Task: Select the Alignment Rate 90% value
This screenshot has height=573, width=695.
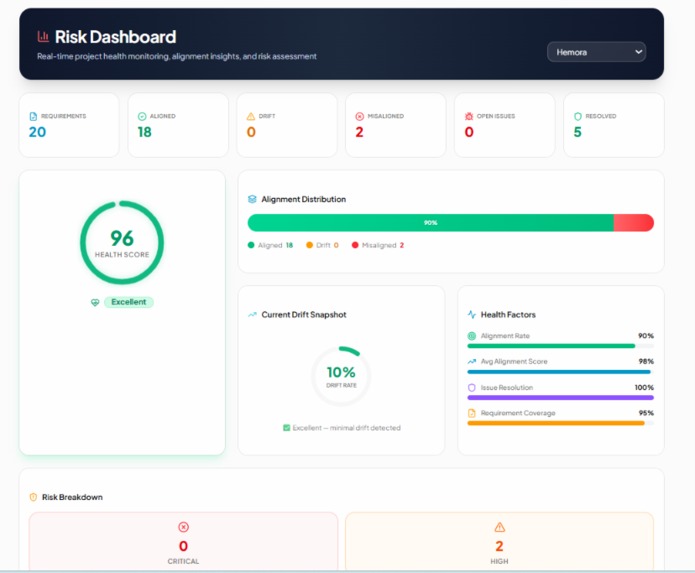Action: pos(646,336)
